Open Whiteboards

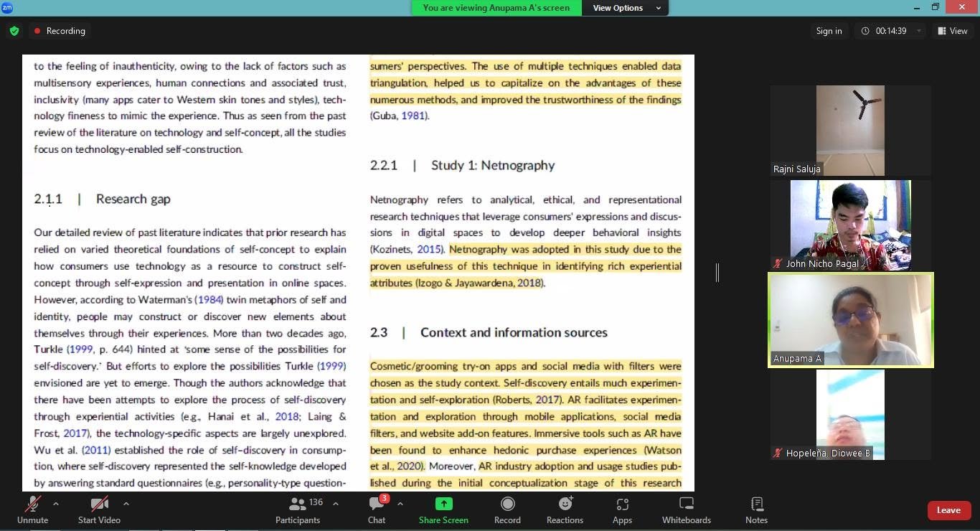pyautogui.click(x=686, y=510)
